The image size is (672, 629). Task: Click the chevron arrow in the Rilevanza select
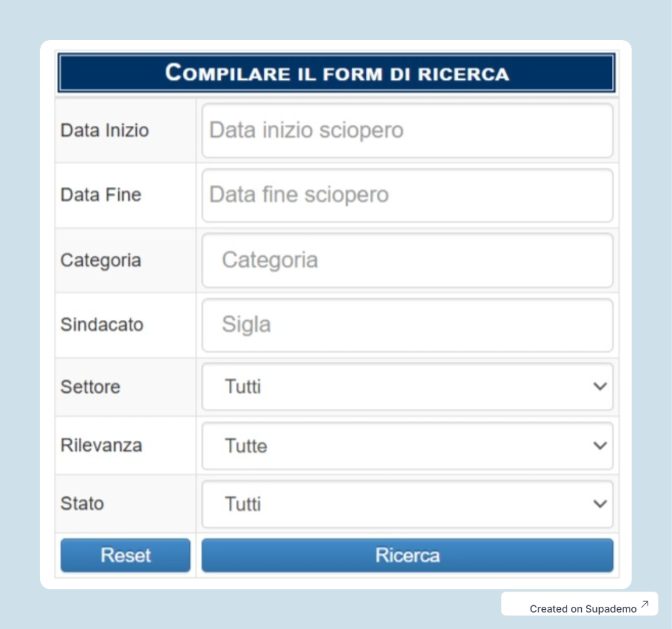tap(600, 446)
